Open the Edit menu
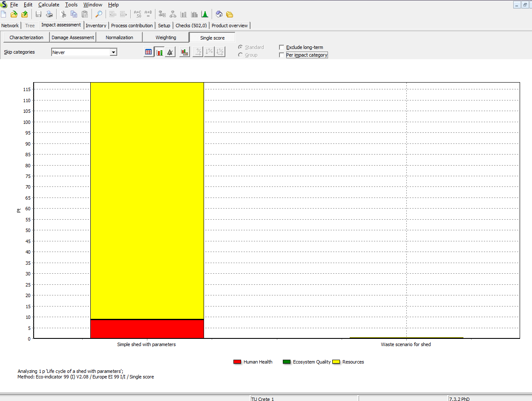This screenshot has width=532, height=401. point(28,5)
